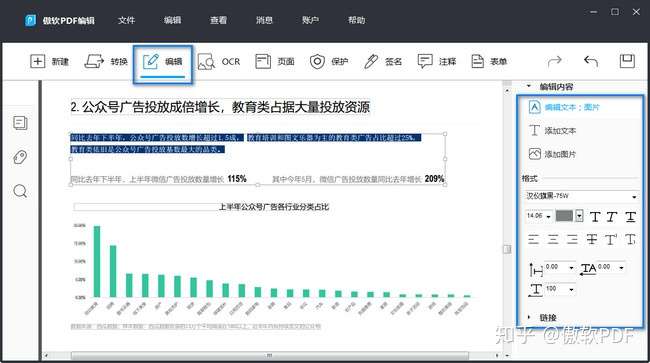
Task: Click the tallest green chart bar
Action: tap(97, 261)
